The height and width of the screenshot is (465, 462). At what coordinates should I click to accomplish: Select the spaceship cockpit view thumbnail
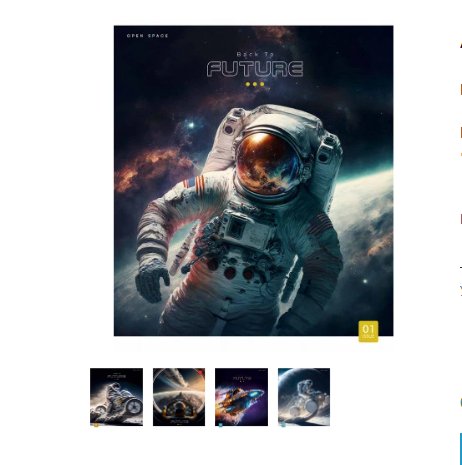click(x=179, y=397)
